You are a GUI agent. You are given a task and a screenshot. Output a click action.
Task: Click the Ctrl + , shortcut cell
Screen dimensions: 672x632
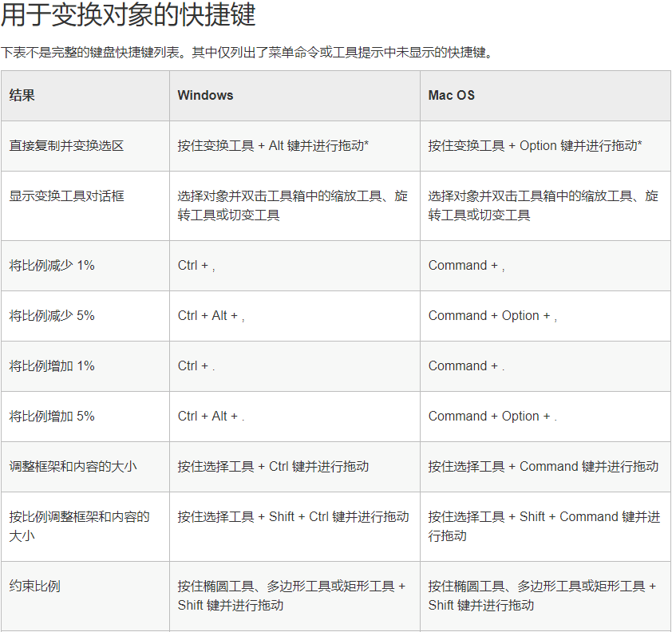pyautogui.click(x=294, y=266)
